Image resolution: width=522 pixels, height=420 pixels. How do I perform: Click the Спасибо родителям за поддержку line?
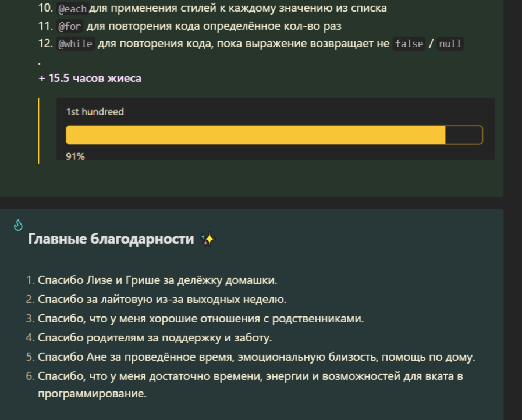[155, 337]
